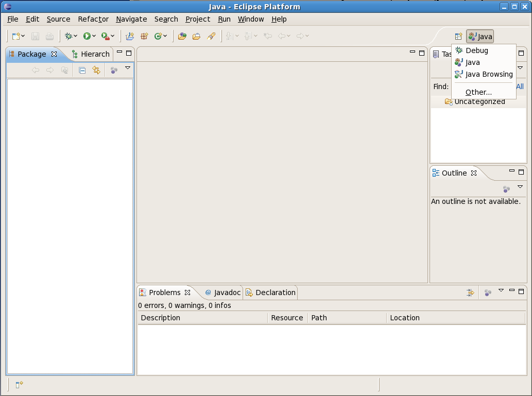Click the Run button icon
Screen dimensions: 532x396
tap(87, 36)
